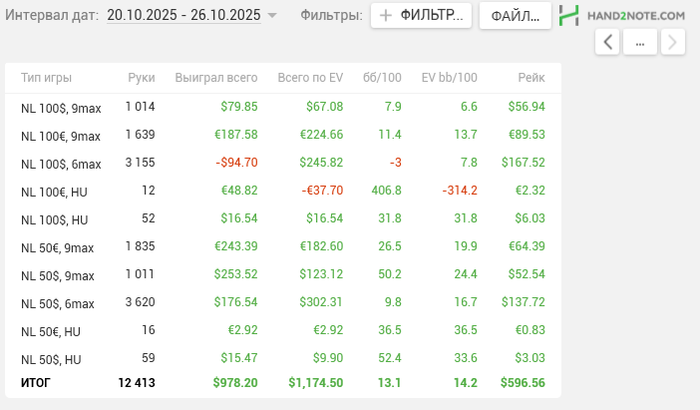
Task: Select the NL 100€, HU row
Action: (54, 191)
